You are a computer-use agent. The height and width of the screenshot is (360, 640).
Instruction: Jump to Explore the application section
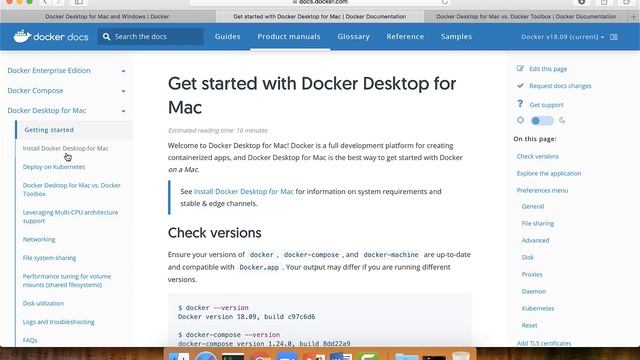pyautogui.click(x=549, y=173)
